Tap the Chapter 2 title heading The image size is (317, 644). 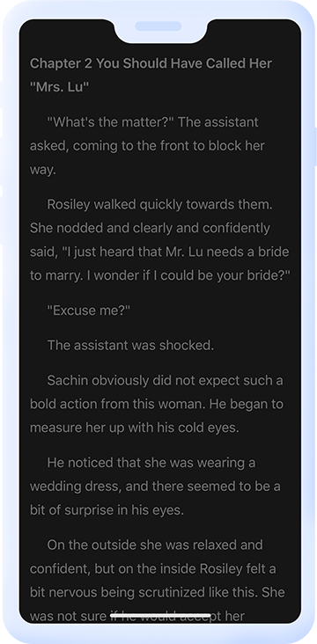tap(151, 75)
